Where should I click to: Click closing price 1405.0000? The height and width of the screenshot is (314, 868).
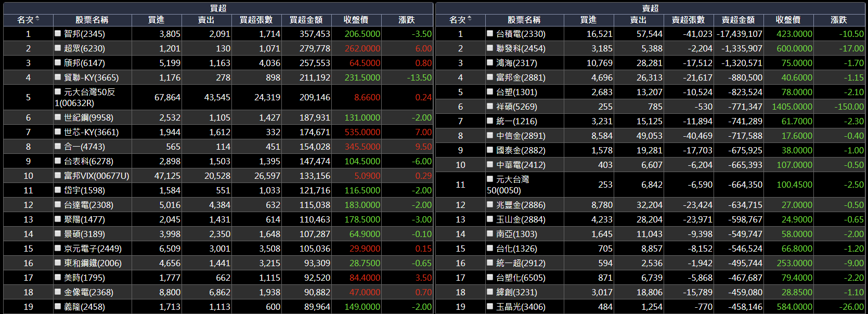tap(792, 107)
